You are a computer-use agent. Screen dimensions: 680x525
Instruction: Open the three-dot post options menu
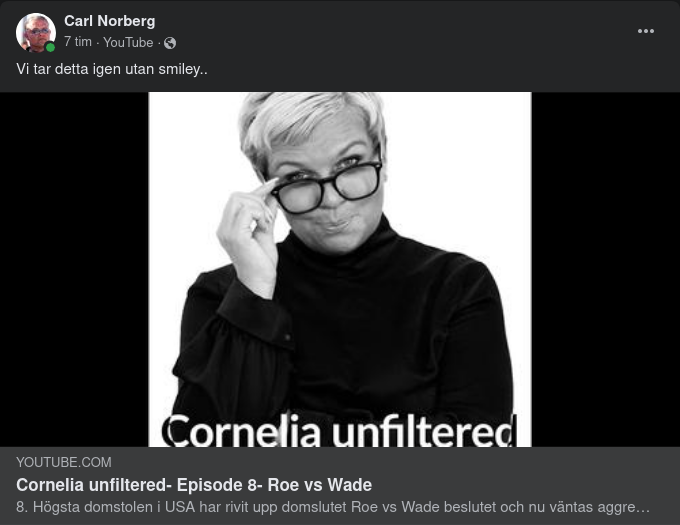646,31
